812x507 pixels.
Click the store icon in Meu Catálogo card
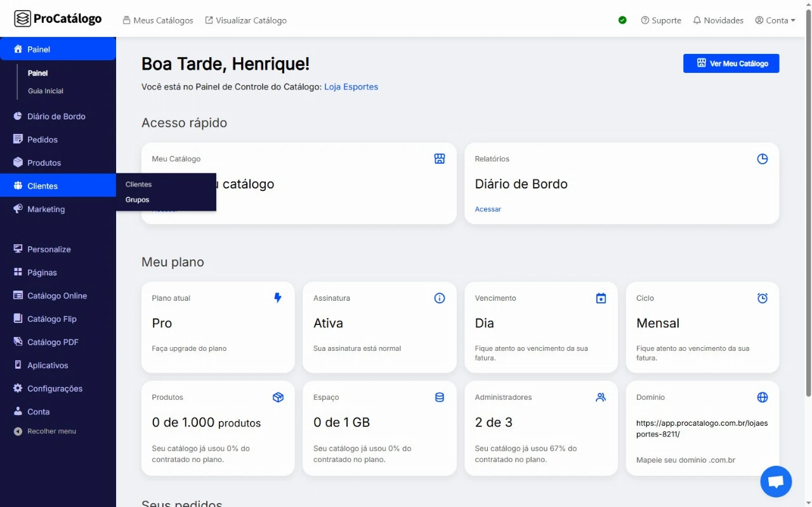tap(439, 159)
